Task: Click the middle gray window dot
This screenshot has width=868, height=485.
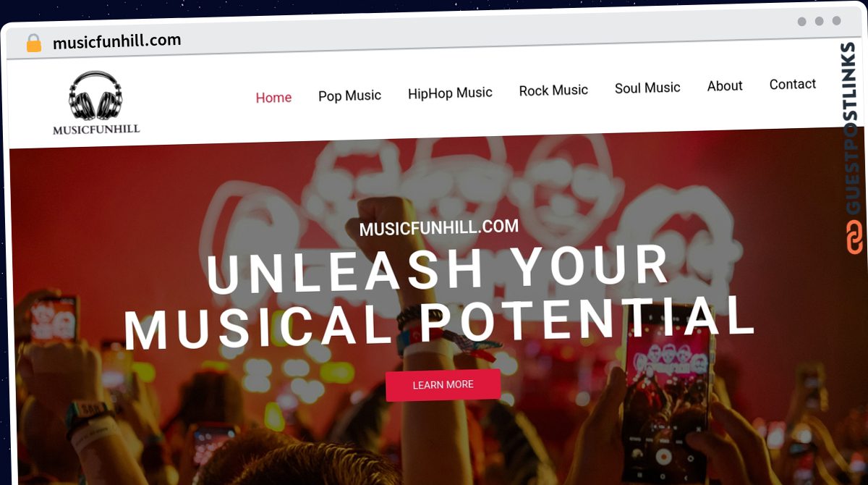Action: click(x=820, y=21)
